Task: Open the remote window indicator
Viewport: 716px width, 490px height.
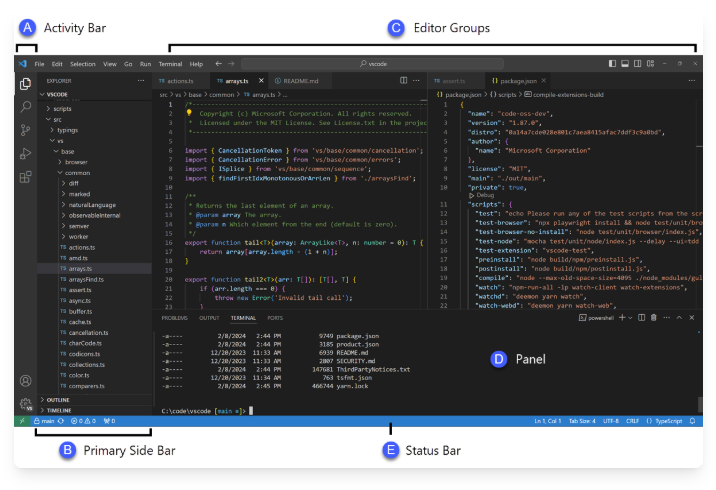Action: pyautogui.click(x=21, y=421)
